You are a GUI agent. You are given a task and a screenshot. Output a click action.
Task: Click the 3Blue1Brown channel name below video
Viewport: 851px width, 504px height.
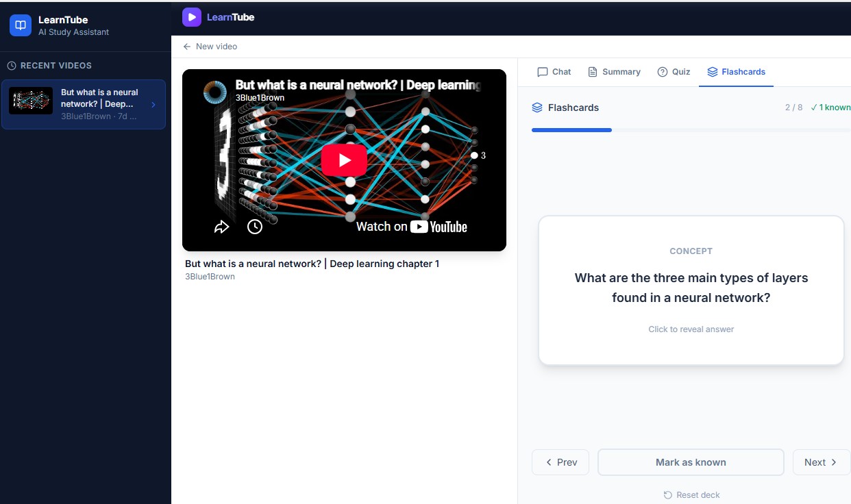click(x=210, y=277)
